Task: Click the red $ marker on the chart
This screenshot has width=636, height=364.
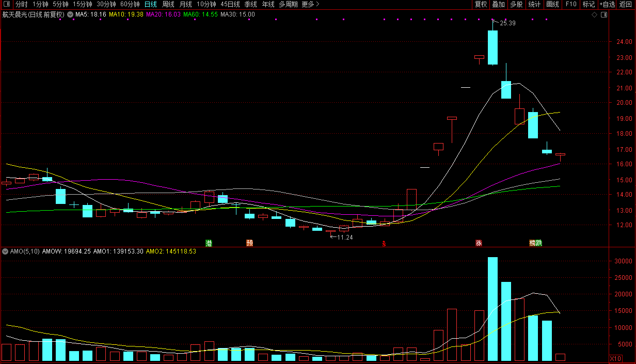Action: [384, 244]
